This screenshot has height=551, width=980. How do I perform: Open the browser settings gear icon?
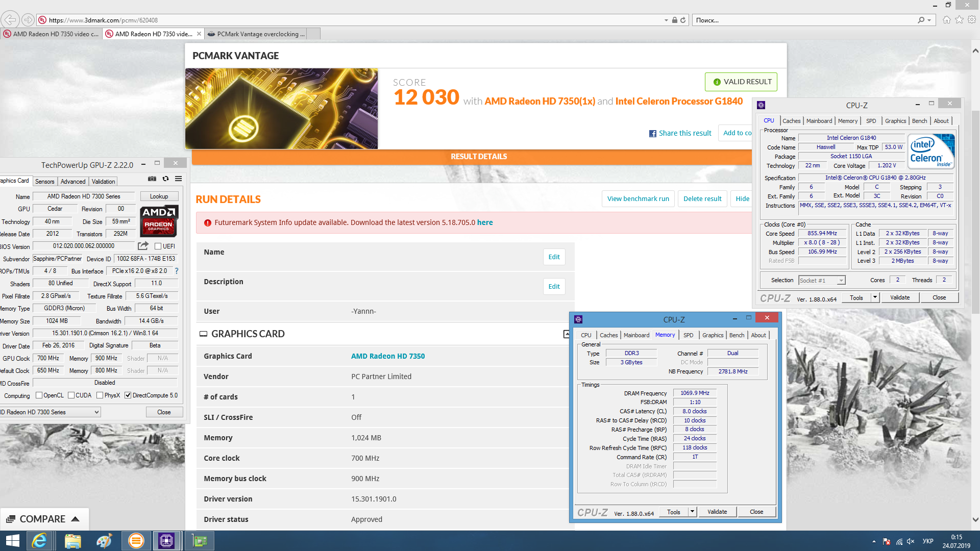pyautogui.click(x=972, y=20)
